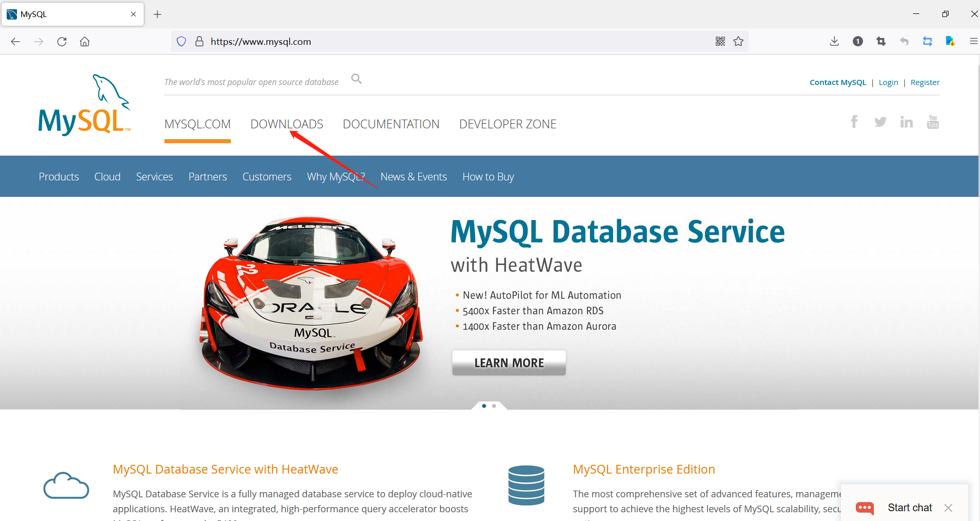Reload the page with refresh icon

pyautogui.click(x=62, y=42)
